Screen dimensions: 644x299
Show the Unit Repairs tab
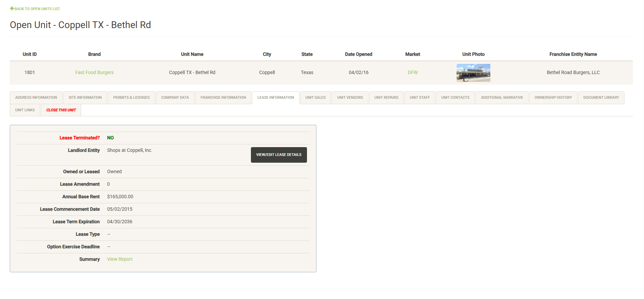point(386,97)
